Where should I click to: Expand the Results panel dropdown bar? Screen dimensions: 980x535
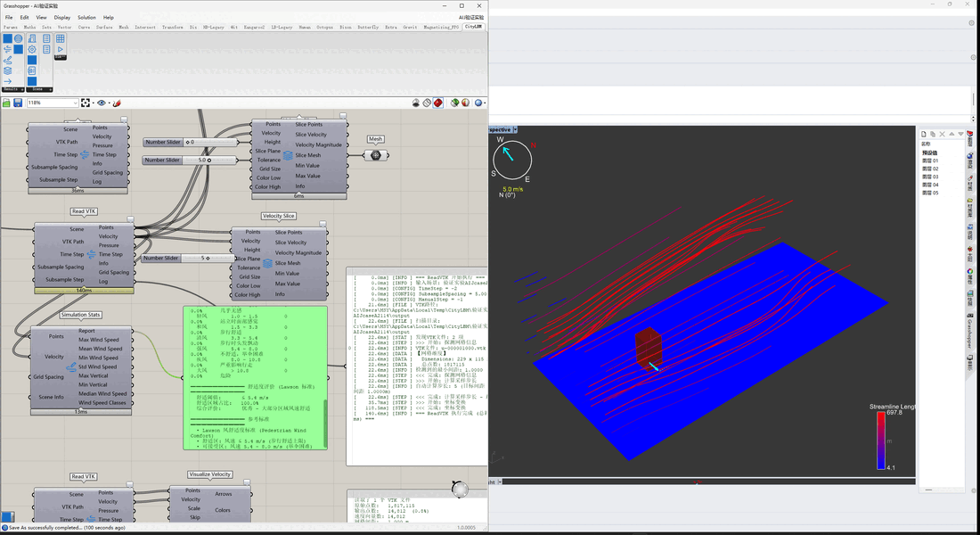tap(12, 89)
